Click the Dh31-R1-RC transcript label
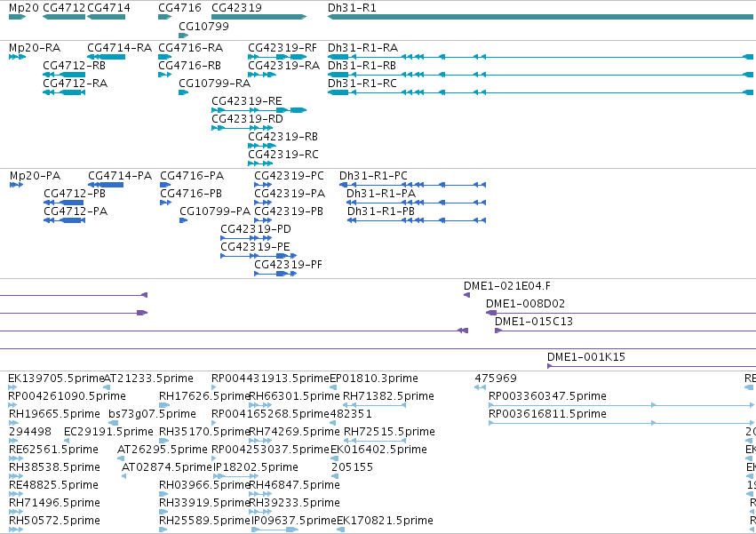Viewport: 756px width, 534px height. (x=362, y=83)
